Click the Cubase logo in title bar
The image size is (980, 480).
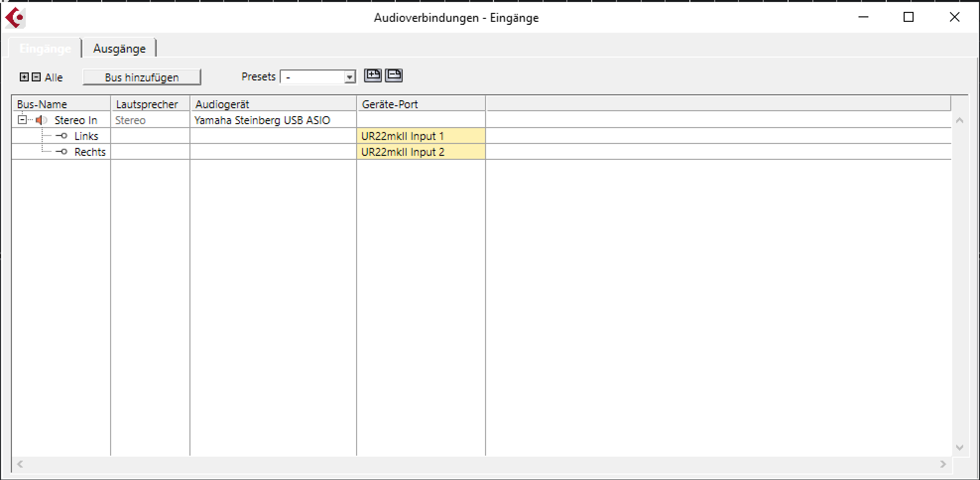[15, 18]
